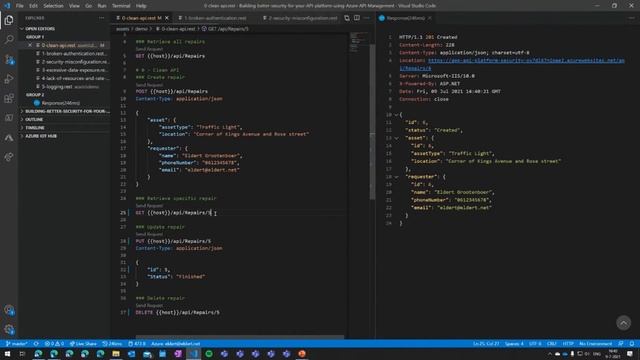Image resolution: width=640 pixels, height=360 pixels.
Task: Open the Help menu
Action: 141,6
